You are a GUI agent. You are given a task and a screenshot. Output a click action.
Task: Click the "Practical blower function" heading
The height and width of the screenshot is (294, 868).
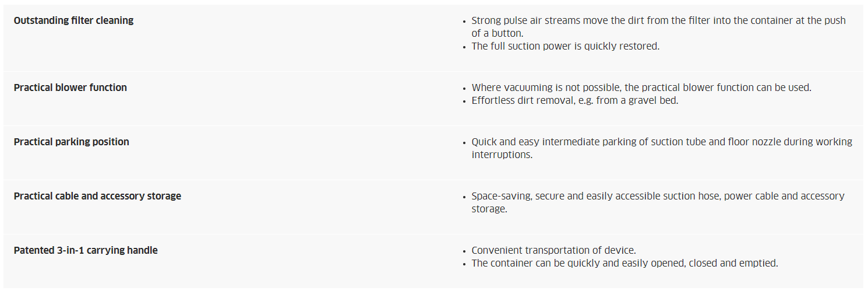(x=70, y=87)
